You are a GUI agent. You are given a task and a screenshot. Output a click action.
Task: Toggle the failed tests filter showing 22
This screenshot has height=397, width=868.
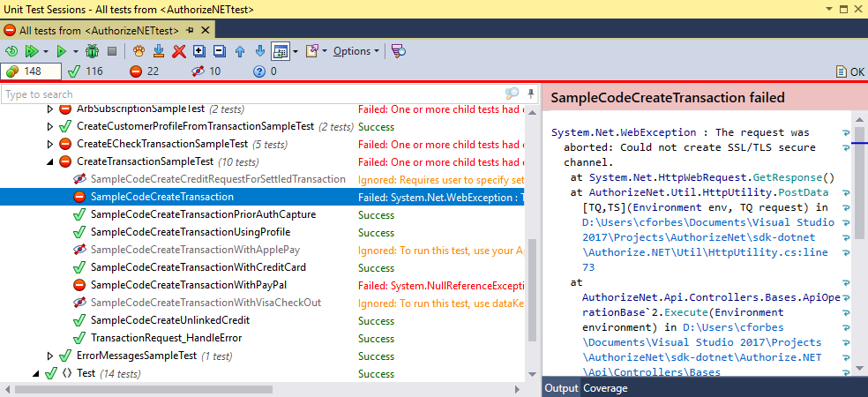144,71
